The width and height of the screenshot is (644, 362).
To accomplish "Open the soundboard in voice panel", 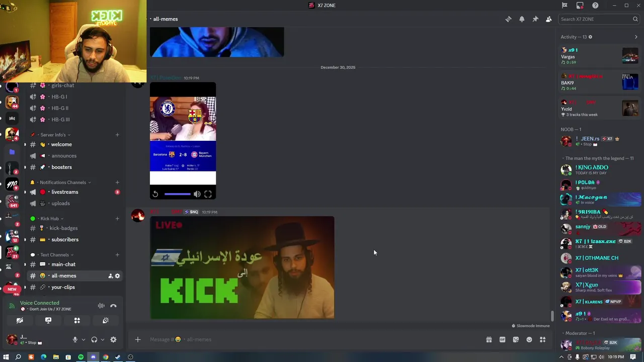I will (x=106, y=320).
